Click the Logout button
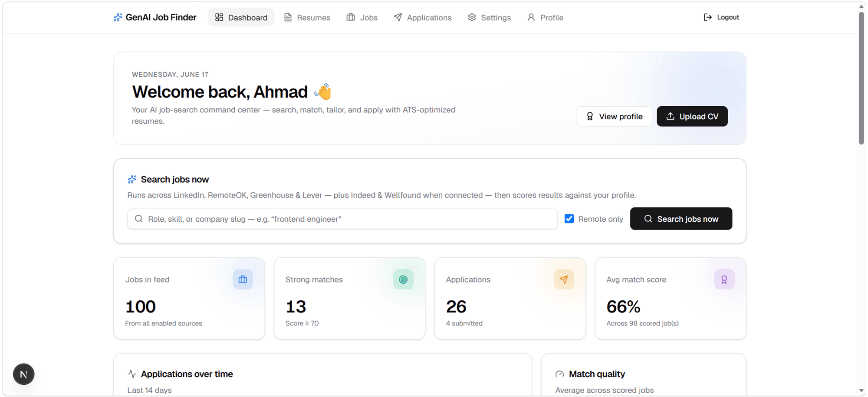This screenshot has height=397, width=868. 721,17
